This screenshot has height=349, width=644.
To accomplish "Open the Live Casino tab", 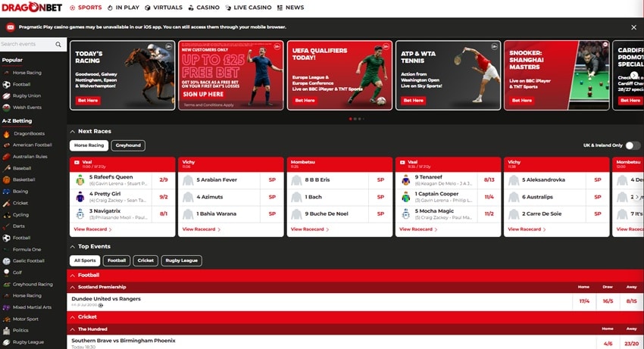I will pyautogui.click(x=248, y=8).
